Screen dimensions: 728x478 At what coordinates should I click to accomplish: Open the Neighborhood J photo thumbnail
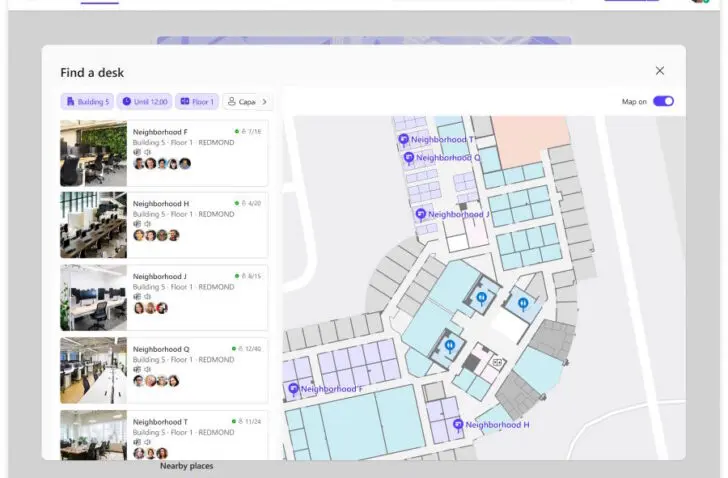click(93, 297)
